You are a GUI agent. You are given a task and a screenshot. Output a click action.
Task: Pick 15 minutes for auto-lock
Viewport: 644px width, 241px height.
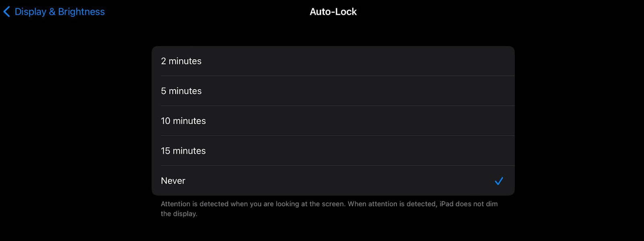[333, 151]
